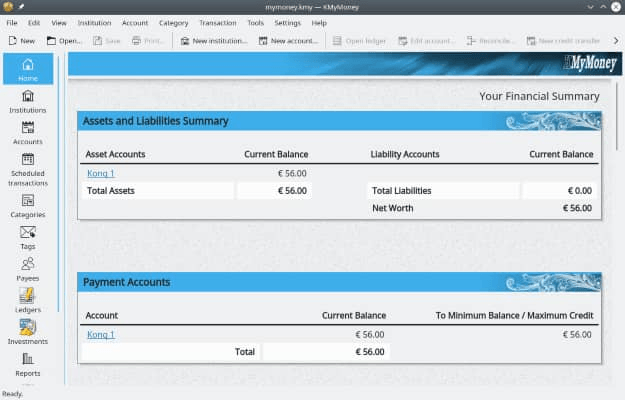The width and height of the screenshot is (625, 400).
Task: Open the Category menu
Action: pyautogui.click(x=173, y=23)
